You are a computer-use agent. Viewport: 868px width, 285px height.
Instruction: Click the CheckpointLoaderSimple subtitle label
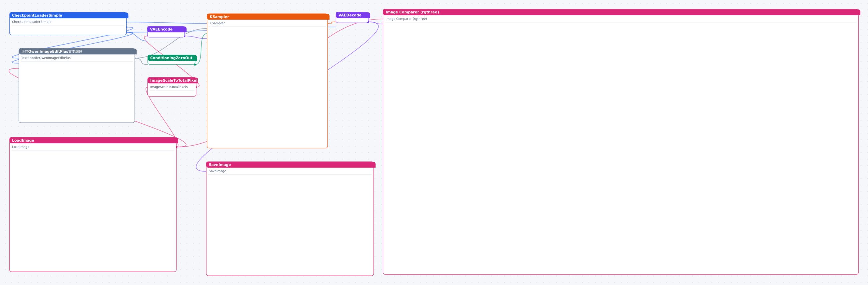32,22
